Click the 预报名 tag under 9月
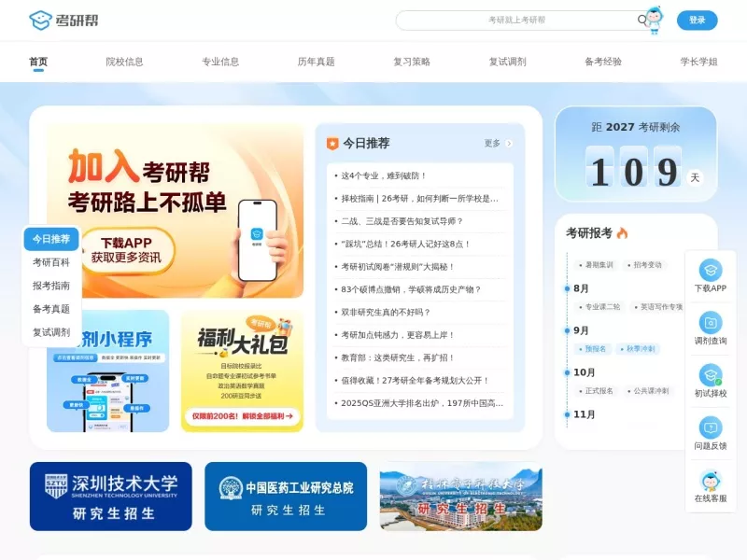The image size is (747, 560). (593, 349)
